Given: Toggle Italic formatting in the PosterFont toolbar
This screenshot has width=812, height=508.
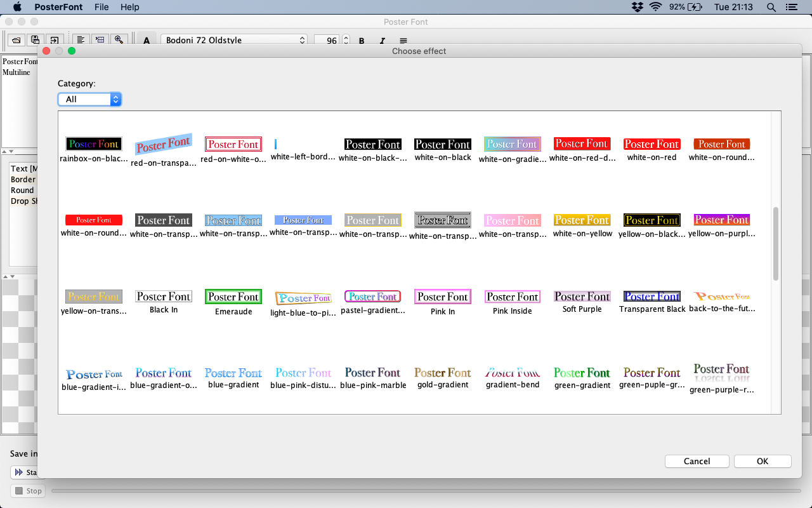Looking at the screenshot, I should pos(383,41).
